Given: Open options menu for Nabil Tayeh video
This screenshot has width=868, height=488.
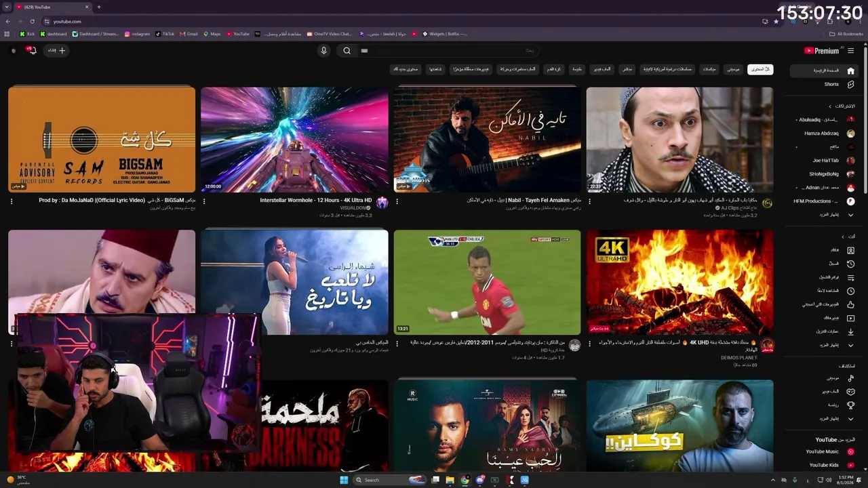Looking at the screenshot, I should click(x=397, y=201).
